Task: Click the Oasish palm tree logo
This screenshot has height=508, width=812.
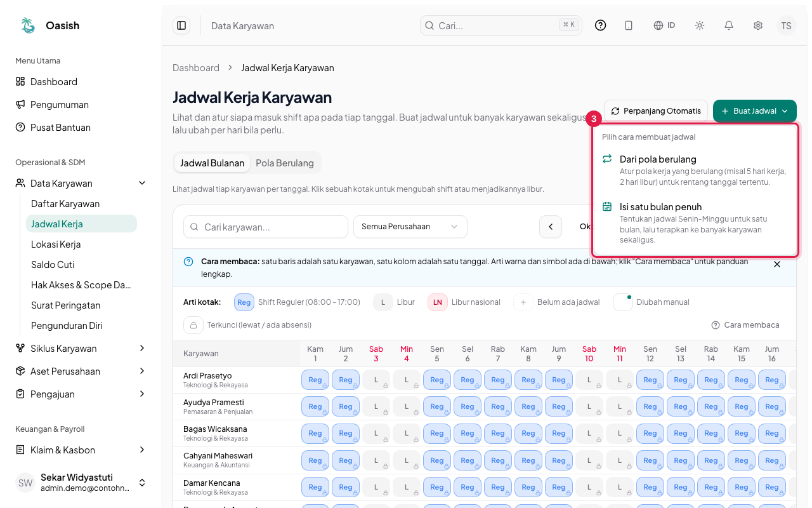Action: (28, 25)
